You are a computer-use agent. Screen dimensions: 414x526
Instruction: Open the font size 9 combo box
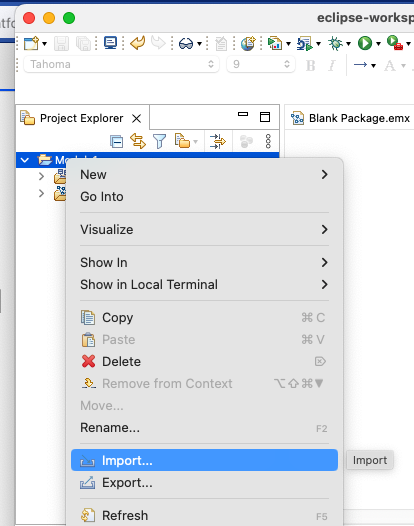click(261, 64)
